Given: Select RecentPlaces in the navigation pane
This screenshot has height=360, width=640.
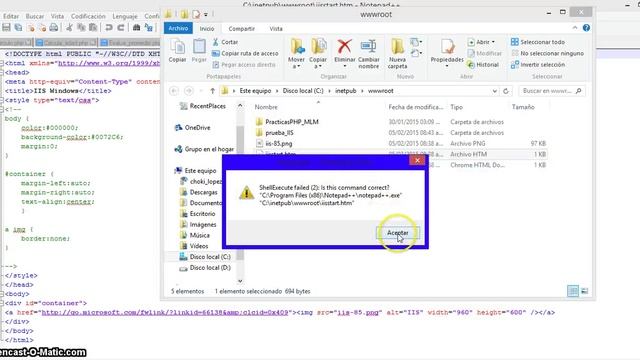Looking at the screenshot, I should point(207,106).
